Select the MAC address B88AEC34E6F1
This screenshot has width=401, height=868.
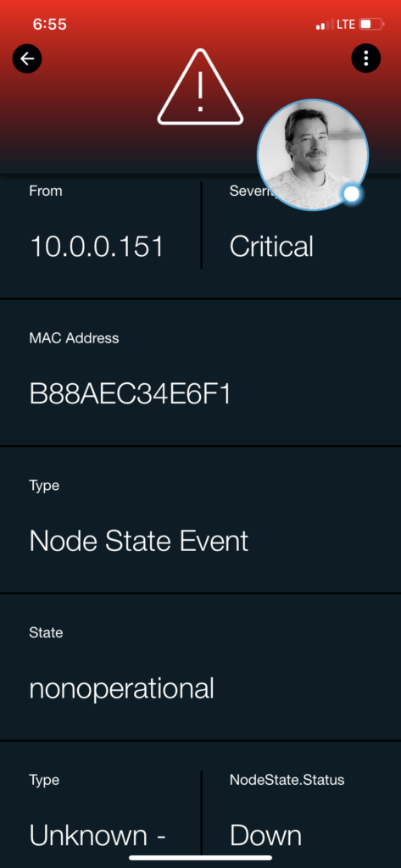(x=131, y=394)
